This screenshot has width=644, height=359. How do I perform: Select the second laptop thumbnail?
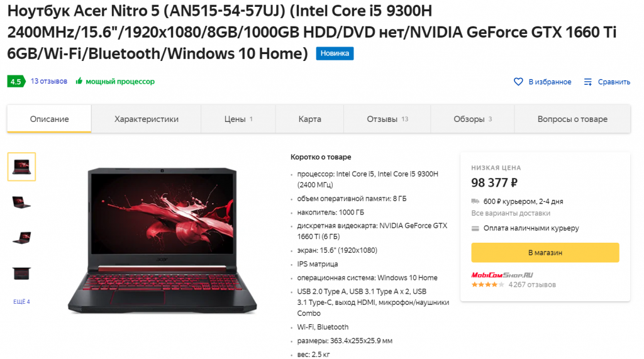click(21, 202)
